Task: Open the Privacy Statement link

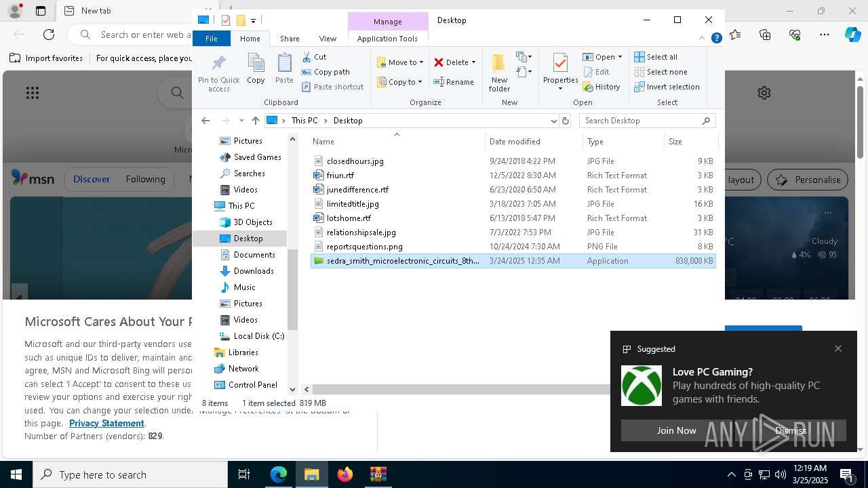Action: pyautogui.click(x=106, y=423)
